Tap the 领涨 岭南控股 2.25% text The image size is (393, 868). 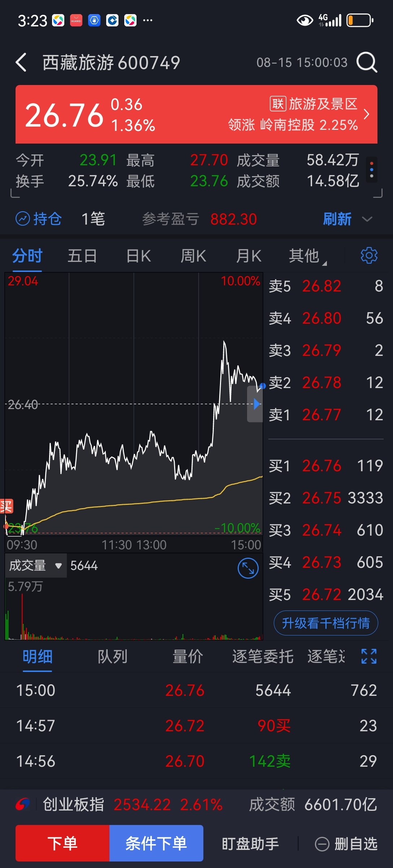[x=293, y=125]
